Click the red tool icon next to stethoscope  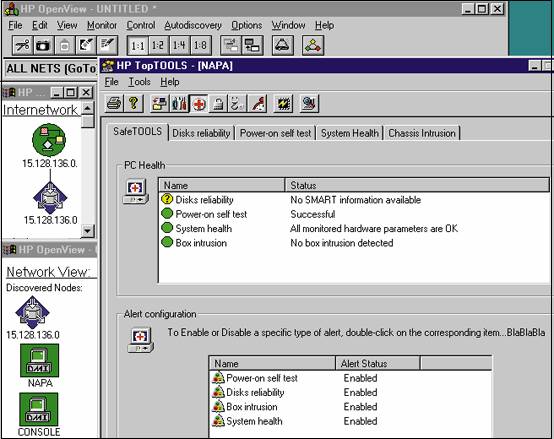pyautogui.click(x=257, y=104)
